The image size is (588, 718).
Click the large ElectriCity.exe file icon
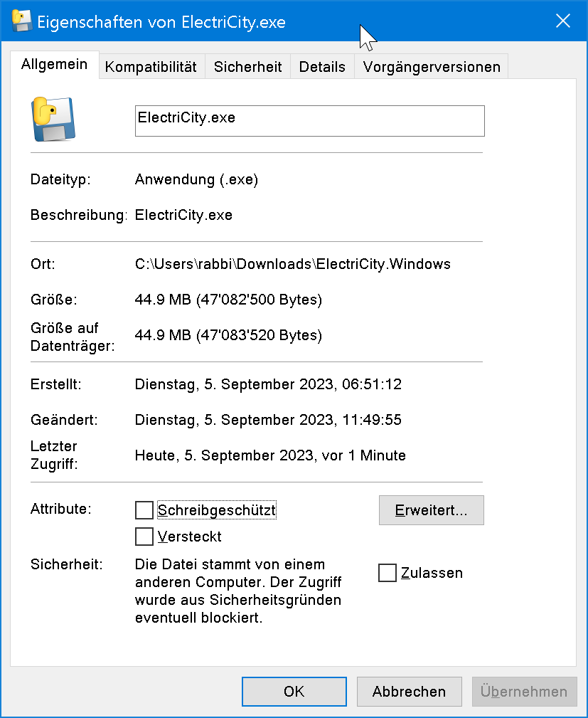tap(53, 118)
